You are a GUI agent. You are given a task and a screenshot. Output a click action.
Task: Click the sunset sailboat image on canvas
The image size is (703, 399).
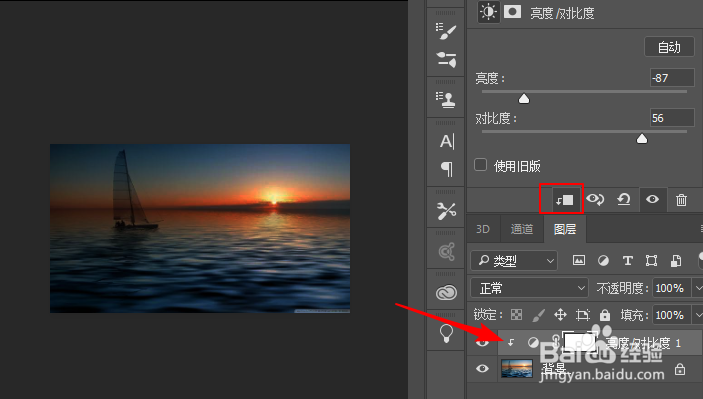click(200, 228)
